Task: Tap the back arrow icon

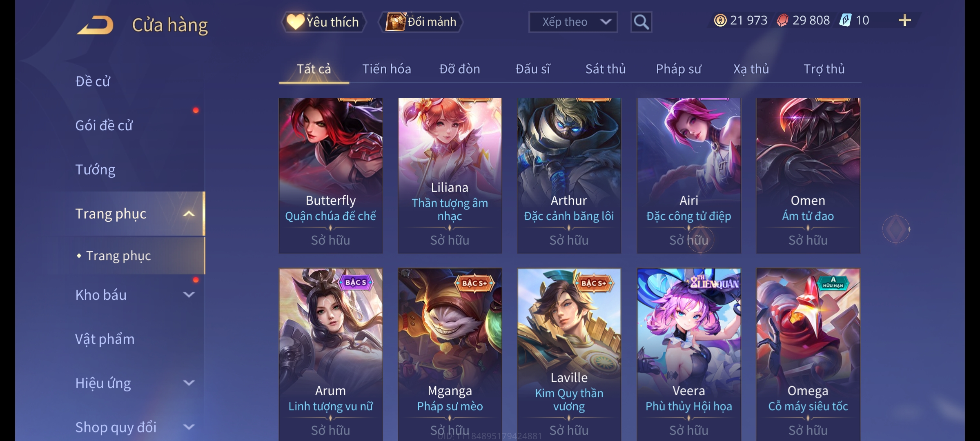Action: tap(95, 25)
